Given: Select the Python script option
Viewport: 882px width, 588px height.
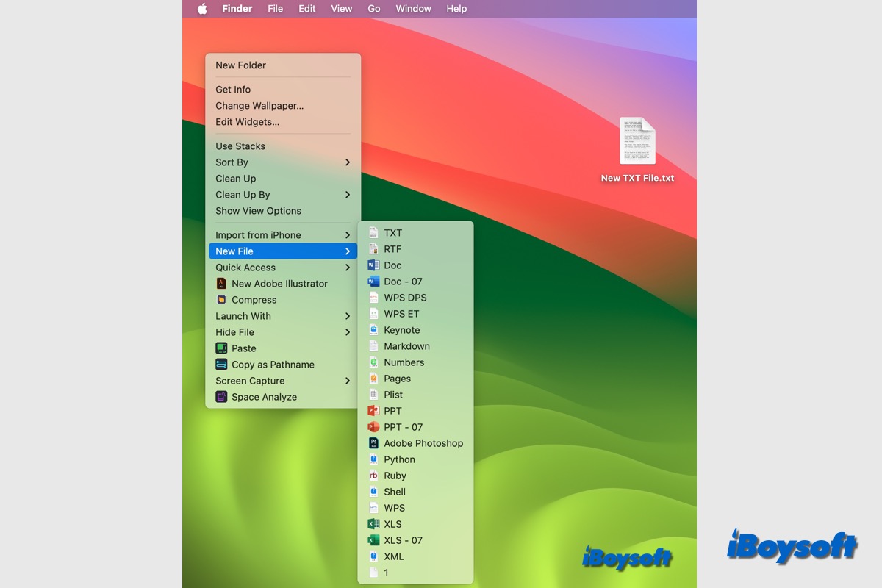Looking at the screenshot, I should [399, 459].
